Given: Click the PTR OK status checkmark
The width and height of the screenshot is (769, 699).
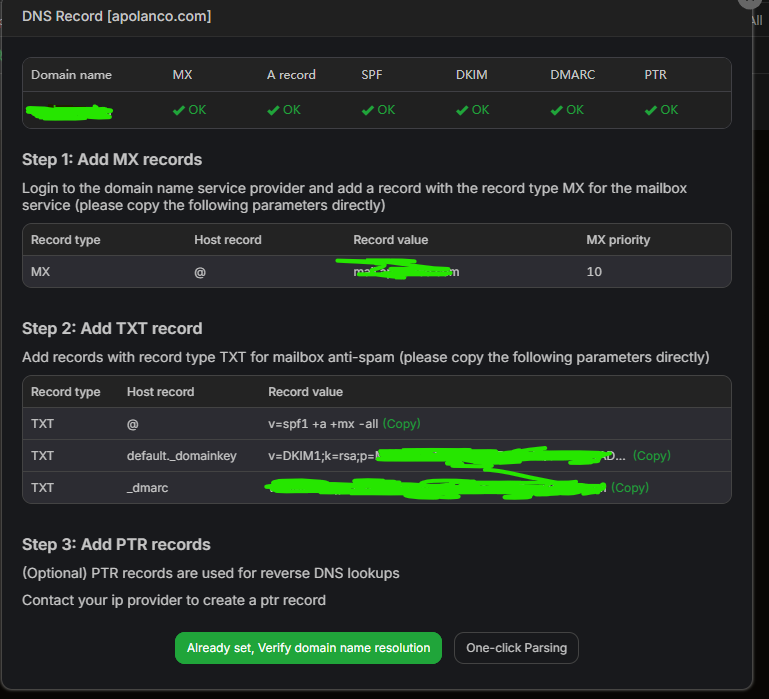Looking at the screenshot, I should (x=651, y=110).
